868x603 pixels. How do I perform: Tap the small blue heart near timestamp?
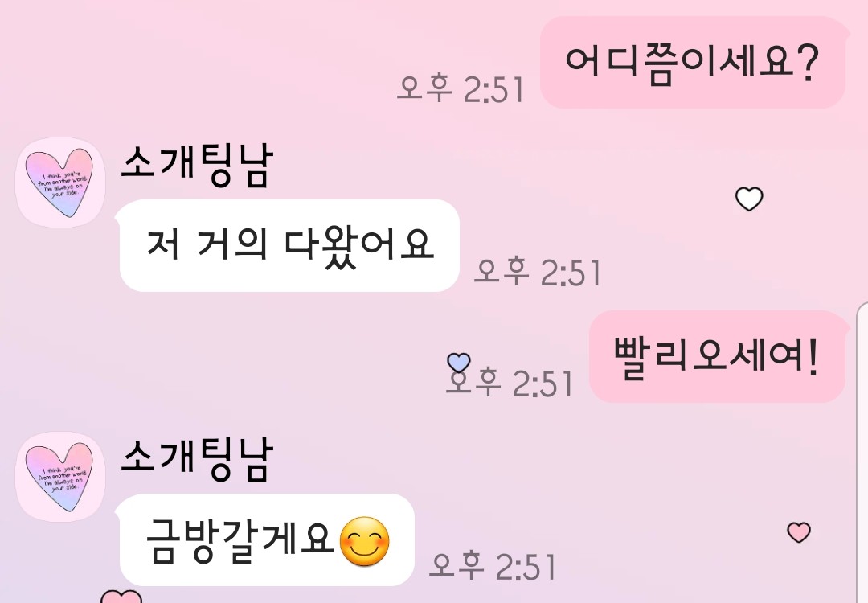click(458, 363)
